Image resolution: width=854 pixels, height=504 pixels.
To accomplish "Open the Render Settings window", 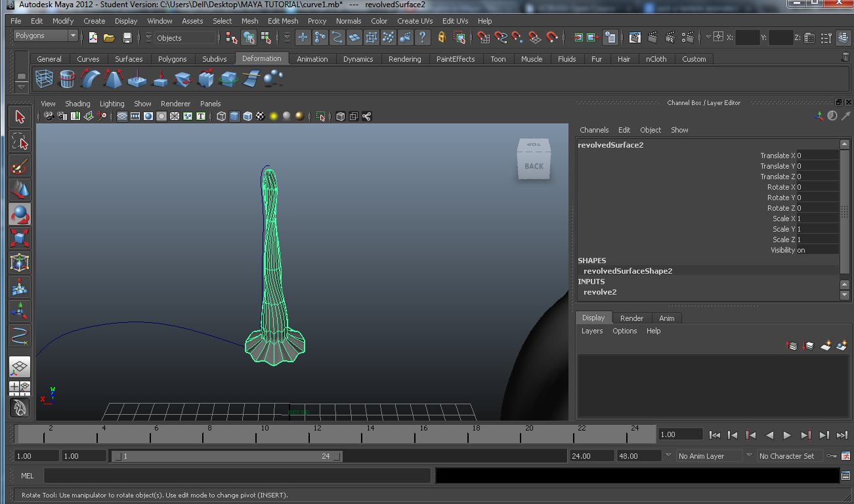I will [x=687, y=37].
